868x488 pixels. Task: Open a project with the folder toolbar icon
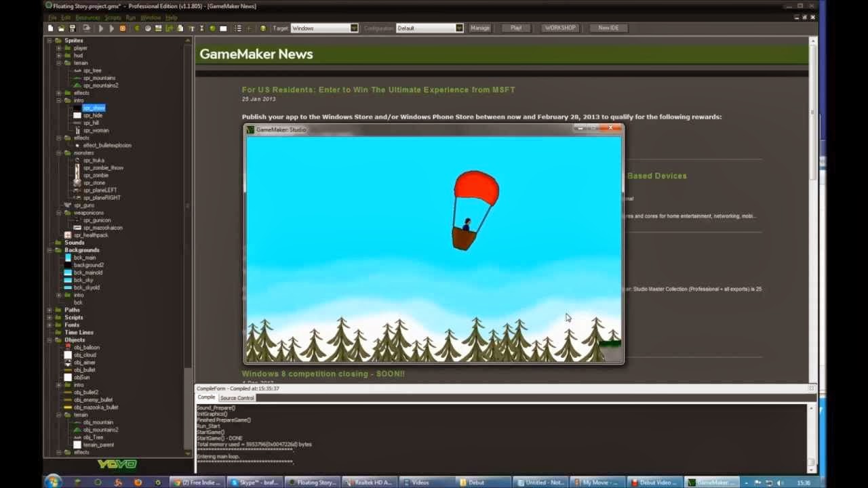coord(61,28)
